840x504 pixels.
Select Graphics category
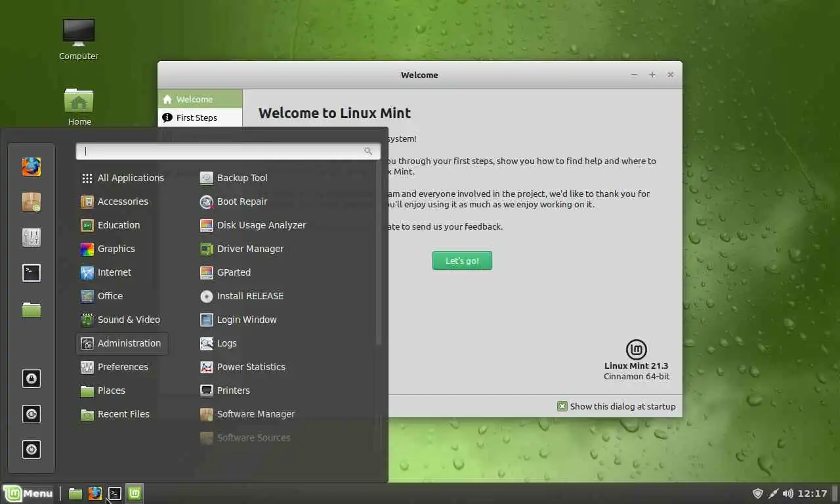(122, 249)
